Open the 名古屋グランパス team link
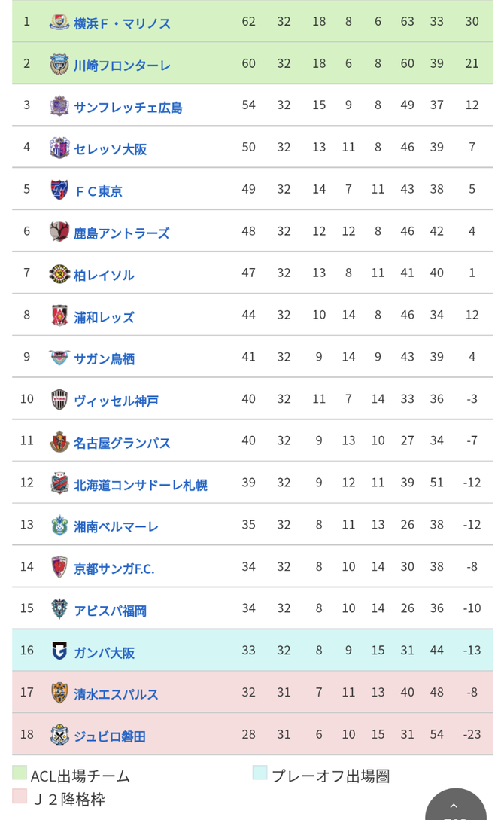The width and height of the screenshot is (504, 820). [x=122, y=443]
